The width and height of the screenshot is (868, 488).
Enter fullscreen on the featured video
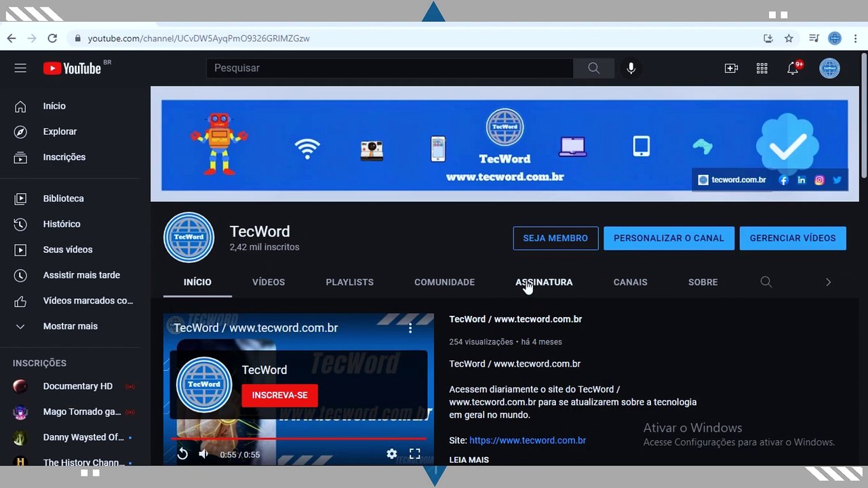coord(415,454)
